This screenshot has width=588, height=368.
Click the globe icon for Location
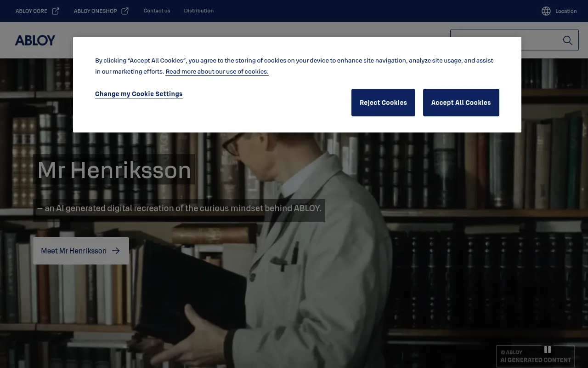546,11
